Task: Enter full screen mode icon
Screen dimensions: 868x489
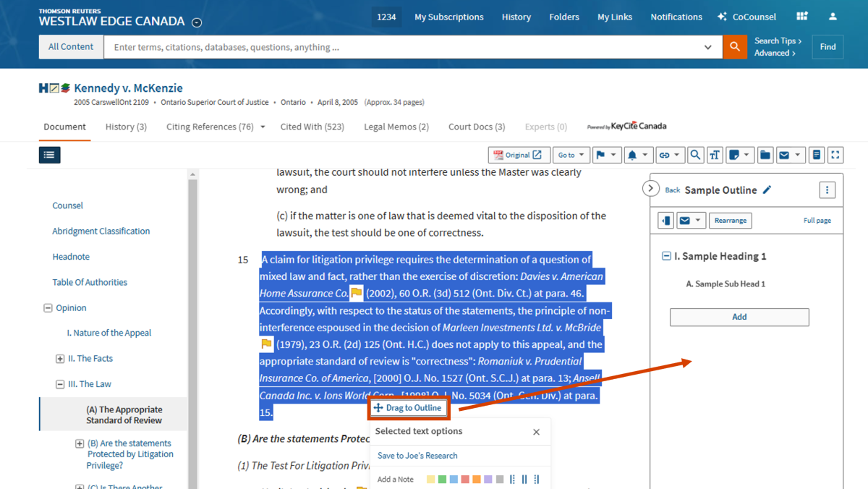Action: (x=835, y=155)
